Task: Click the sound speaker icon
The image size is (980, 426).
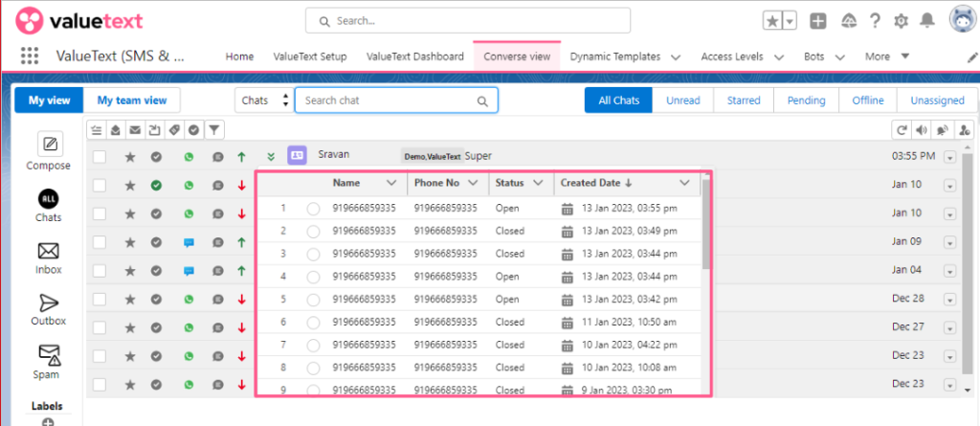Action: point(922,129)
